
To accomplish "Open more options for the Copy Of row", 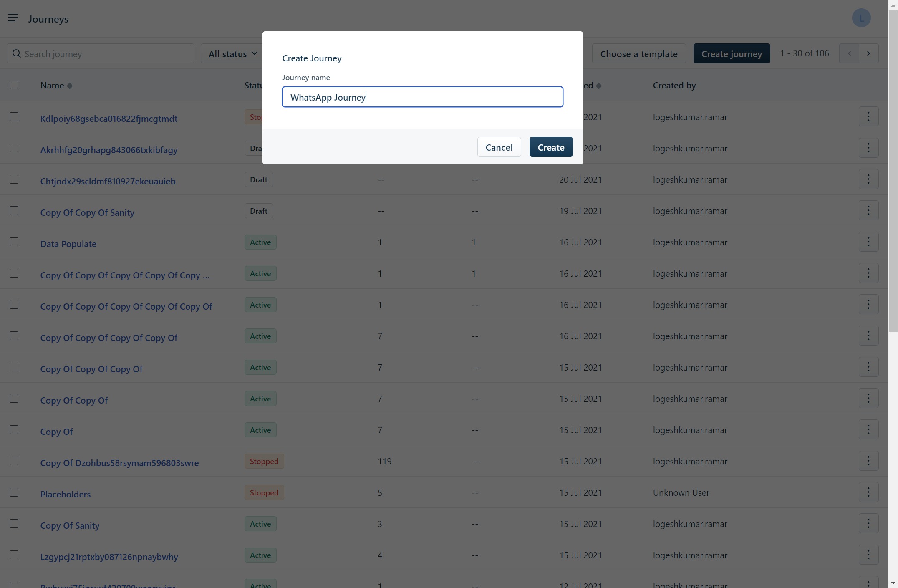I will click(x=869, y=429).
